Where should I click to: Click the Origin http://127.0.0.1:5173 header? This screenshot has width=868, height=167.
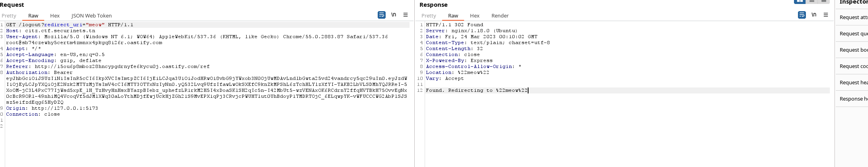tap(52, 108)
